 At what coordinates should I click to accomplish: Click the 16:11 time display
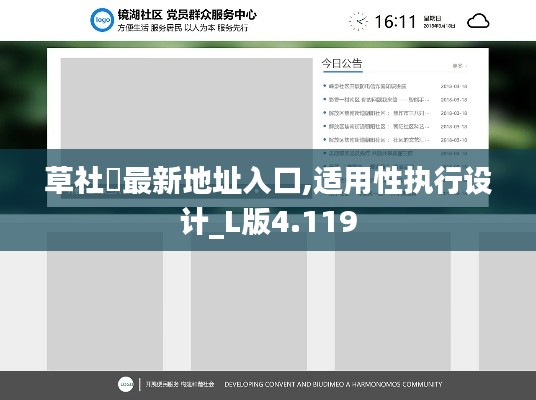tap(395, 22)
